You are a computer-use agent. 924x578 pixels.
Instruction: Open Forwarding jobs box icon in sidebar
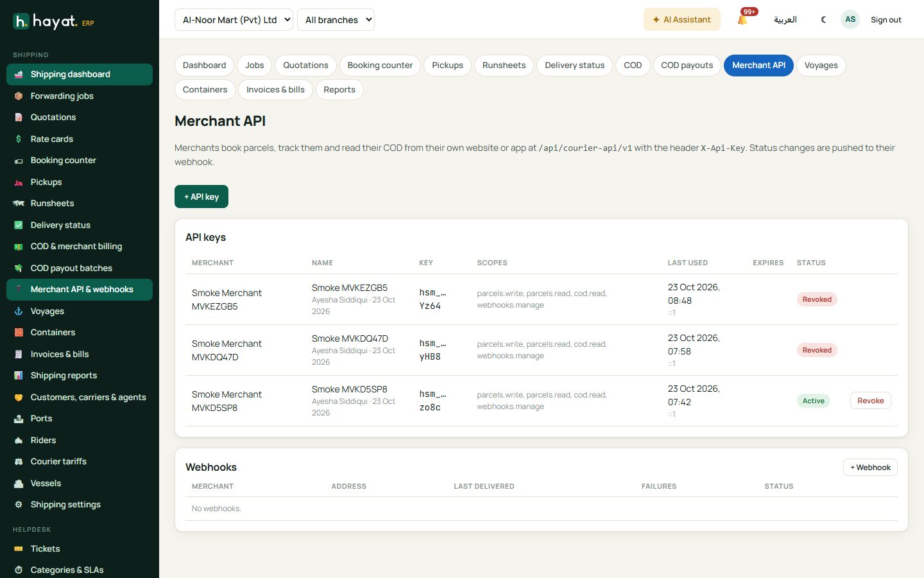coord(19,96)
